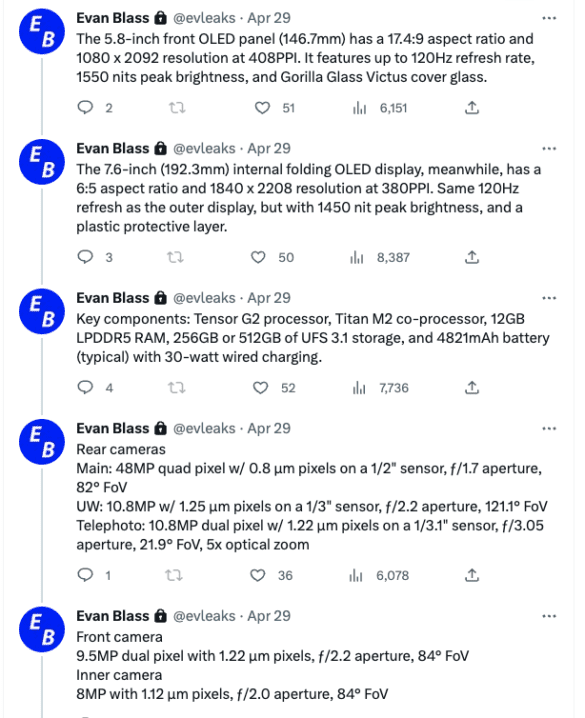This screenshot has width=585, height=718.
Task: Open more options on the Key components tweet
Action: click(549, 298)
